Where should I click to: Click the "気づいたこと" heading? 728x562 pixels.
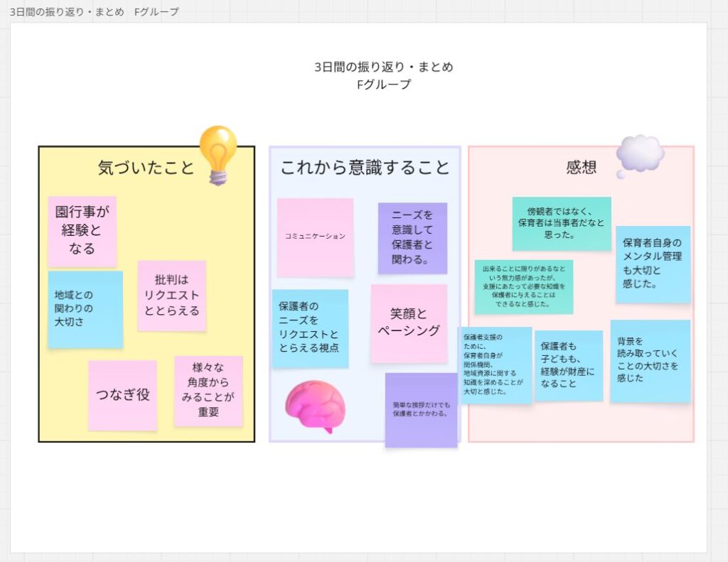point(146,168)
